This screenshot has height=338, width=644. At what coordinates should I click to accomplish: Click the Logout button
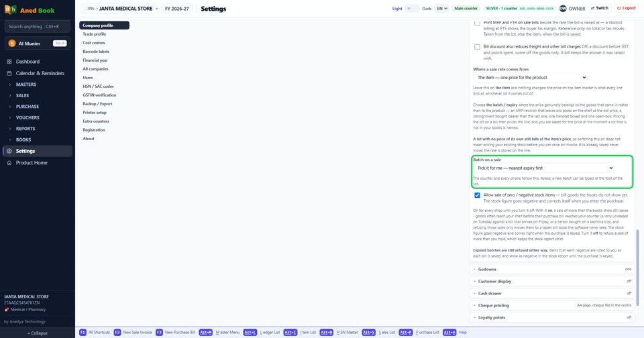coord(627,8)
